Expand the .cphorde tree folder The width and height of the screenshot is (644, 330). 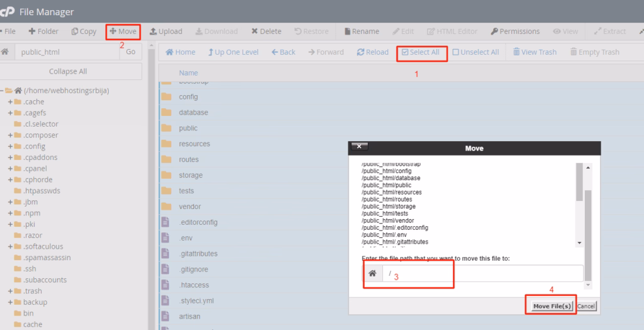pos(10,179)
